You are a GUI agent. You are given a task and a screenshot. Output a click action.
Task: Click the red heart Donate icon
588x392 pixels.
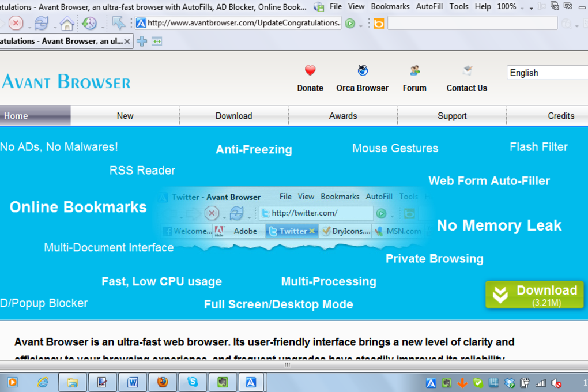(x=310, y=70)
